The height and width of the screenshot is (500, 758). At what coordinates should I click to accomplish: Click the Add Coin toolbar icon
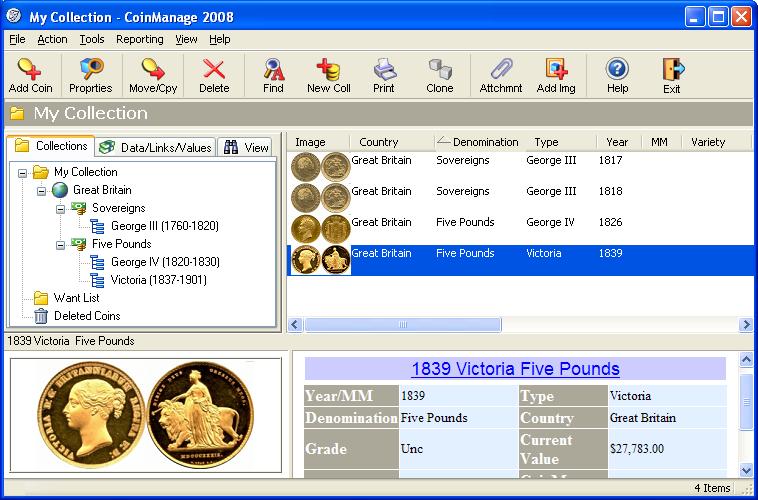(29, 69)
